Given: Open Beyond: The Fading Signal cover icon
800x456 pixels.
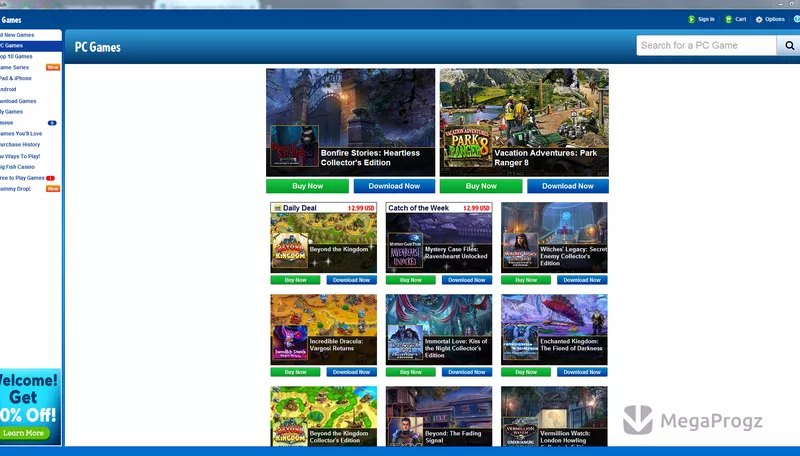Looking at the screenshot, I should [406, 432].
